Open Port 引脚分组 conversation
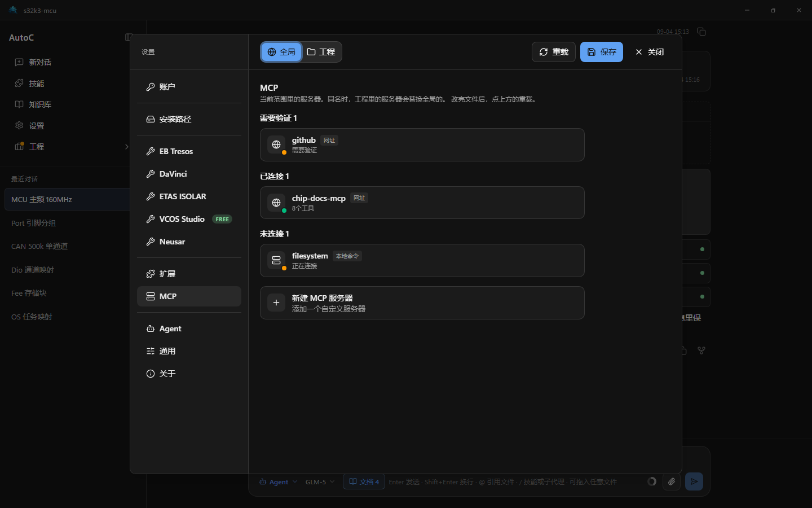This screenshot has height=508, width=812. pyautogui.click(x=67, y=223)
